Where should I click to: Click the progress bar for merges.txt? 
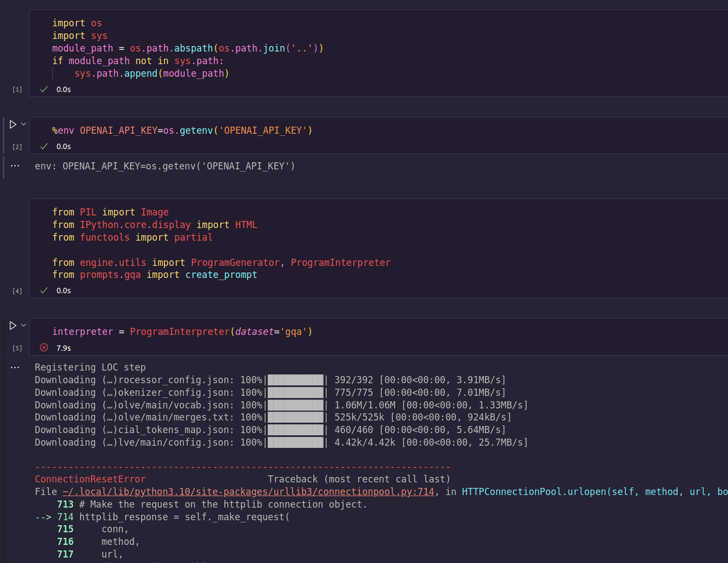(x=296, y=417)
